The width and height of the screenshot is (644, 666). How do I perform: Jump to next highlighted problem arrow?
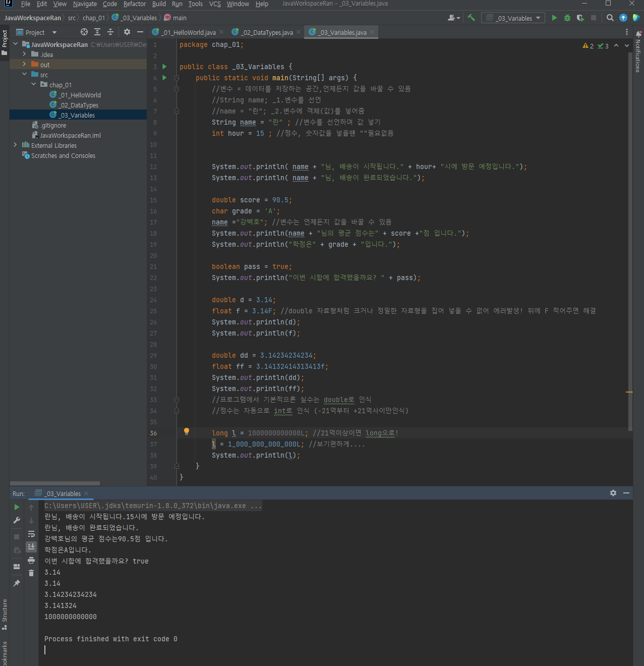coord(627,45)
